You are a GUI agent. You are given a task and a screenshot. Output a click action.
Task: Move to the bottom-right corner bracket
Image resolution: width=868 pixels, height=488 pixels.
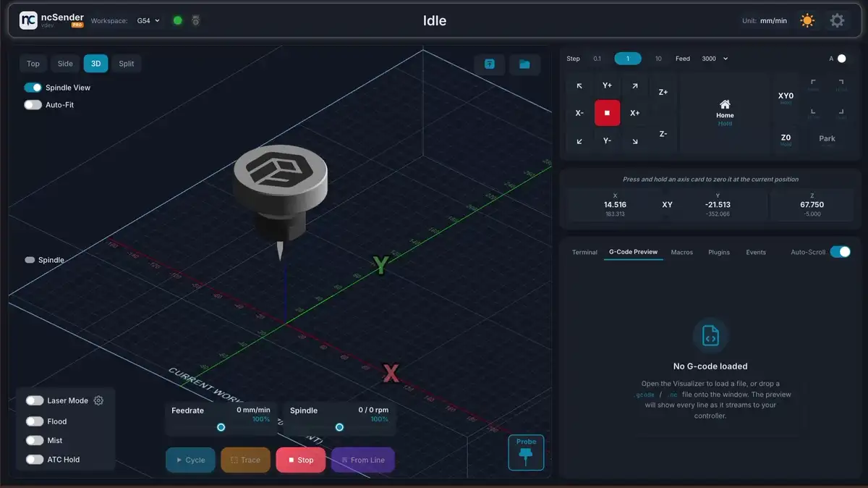coord(841,113)
